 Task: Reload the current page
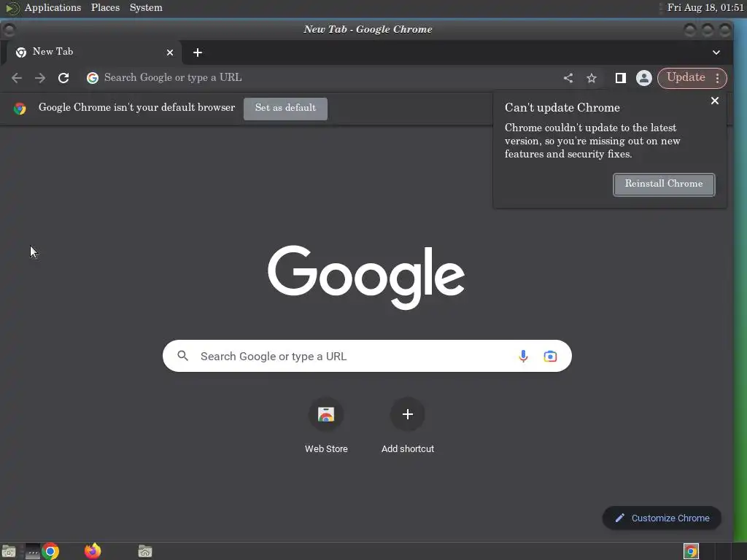63,77
